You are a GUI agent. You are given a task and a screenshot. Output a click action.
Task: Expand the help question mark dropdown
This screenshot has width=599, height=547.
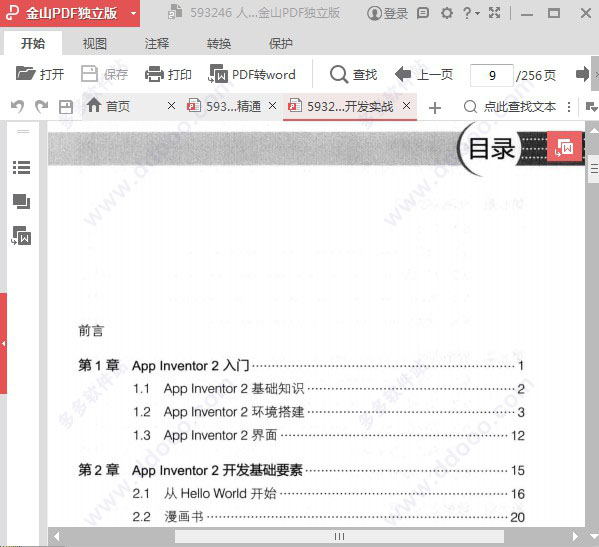[x=471, y=13]
